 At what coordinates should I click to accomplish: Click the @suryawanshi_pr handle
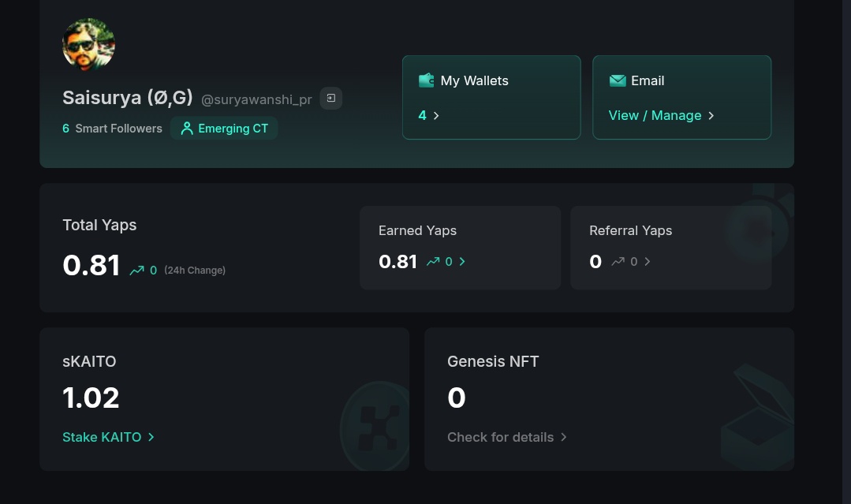click(256, 100)
